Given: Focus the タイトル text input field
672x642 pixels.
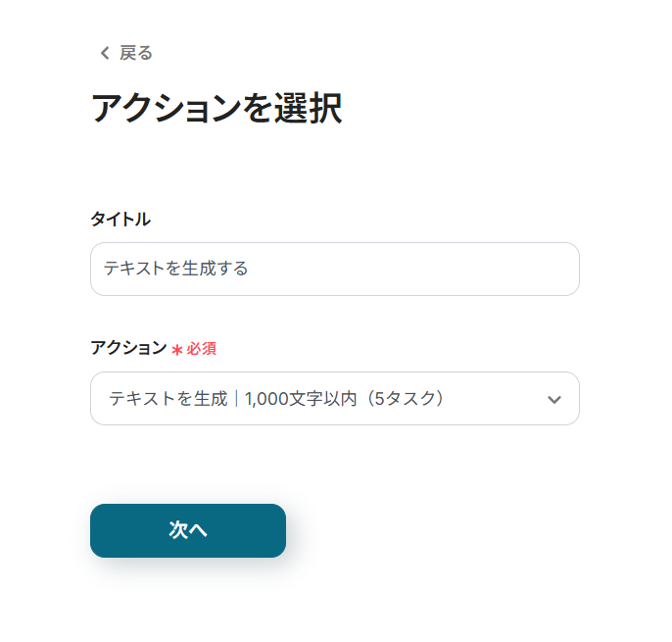Looking at the screenshot, I should (x=334, y=269).
